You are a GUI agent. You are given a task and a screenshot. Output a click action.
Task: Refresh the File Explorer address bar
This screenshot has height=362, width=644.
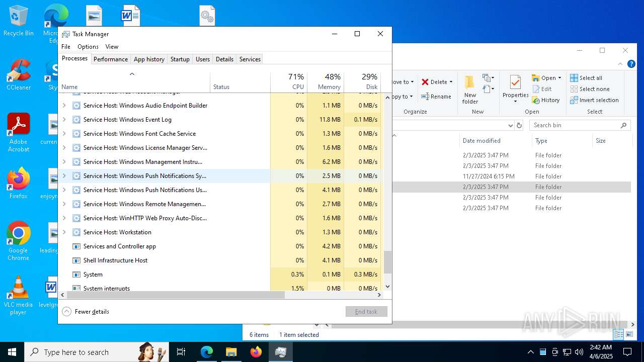click(x=520, y=125)
